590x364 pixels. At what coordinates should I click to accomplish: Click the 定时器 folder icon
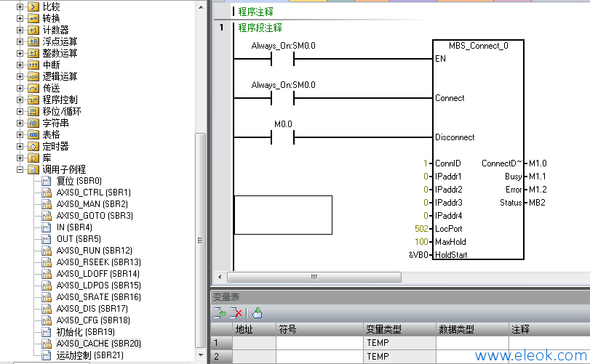(x=33, y=147)
